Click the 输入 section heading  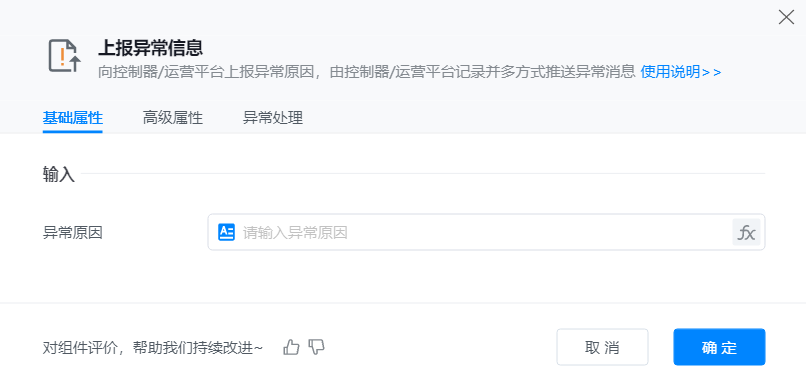(x=59, y=175)
